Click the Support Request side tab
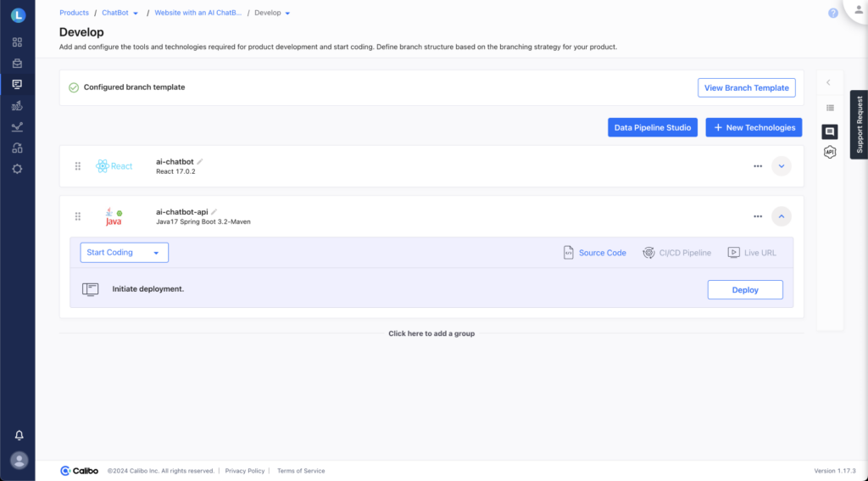This screenshot has width=868, height=481. [859, 125]
